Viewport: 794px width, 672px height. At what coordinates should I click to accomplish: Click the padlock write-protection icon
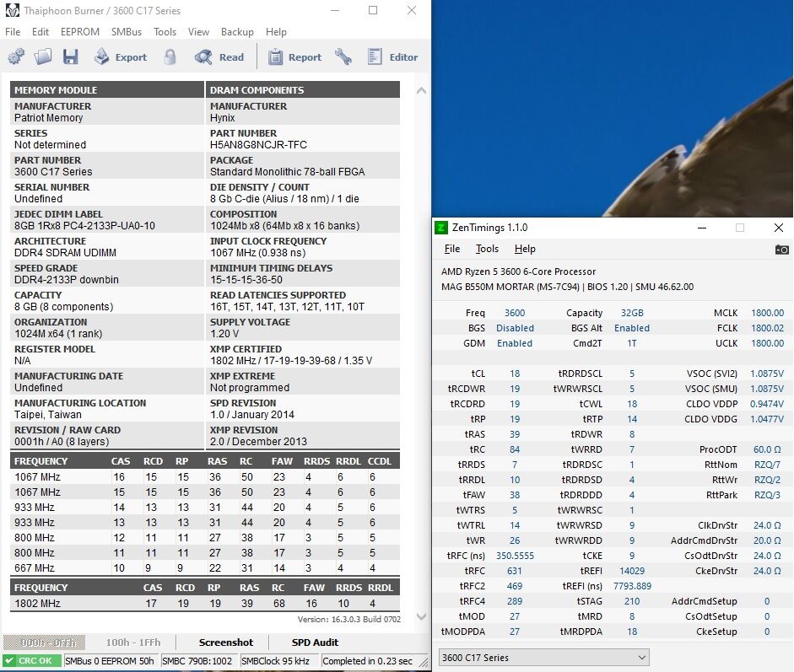tap(170, 56)
